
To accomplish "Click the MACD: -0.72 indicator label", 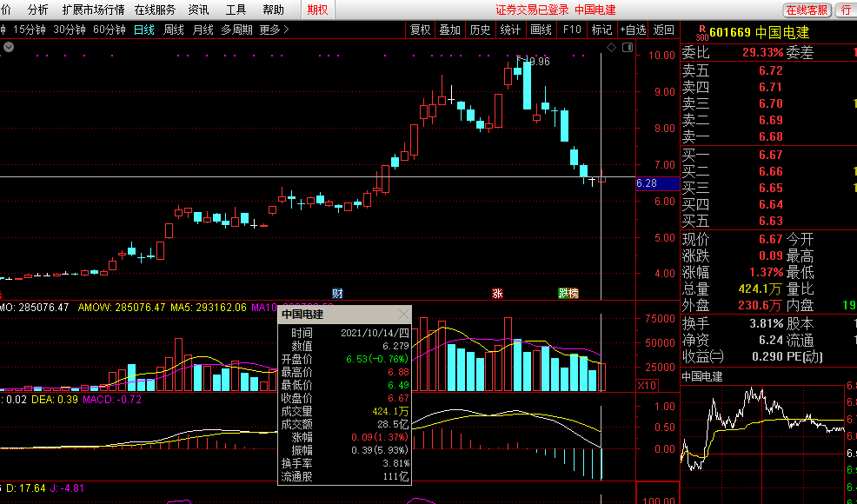I will tap(112, 400).
